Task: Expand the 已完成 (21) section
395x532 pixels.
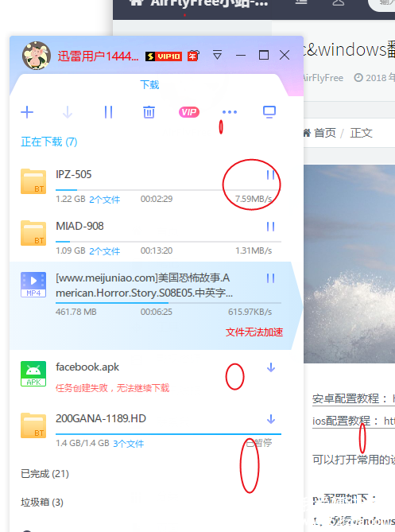Action: coord(45,474)
